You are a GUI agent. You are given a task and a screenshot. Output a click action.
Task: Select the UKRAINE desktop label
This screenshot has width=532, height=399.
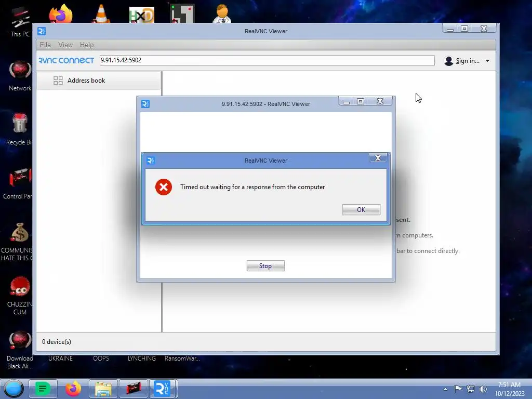60,358
